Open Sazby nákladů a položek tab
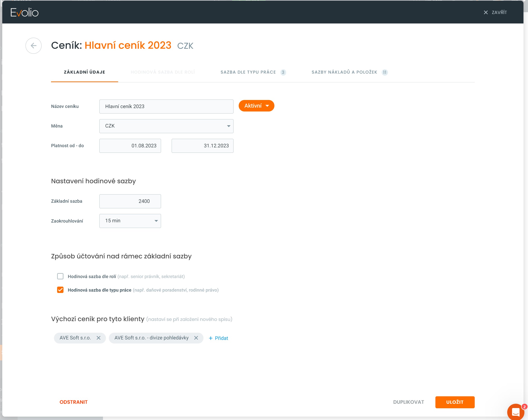 point(344,72)
